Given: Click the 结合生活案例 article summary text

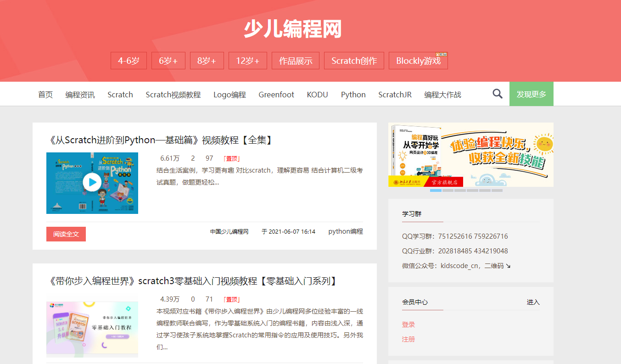Looking at the screenshot, I should tap(260, 176).
